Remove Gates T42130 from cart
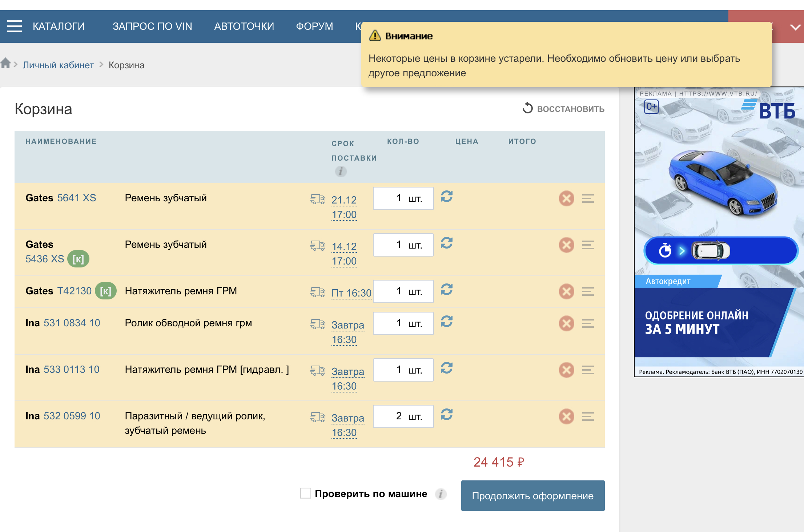The width and height of the screenshot is (804, 532). click(x=566, y=291)
